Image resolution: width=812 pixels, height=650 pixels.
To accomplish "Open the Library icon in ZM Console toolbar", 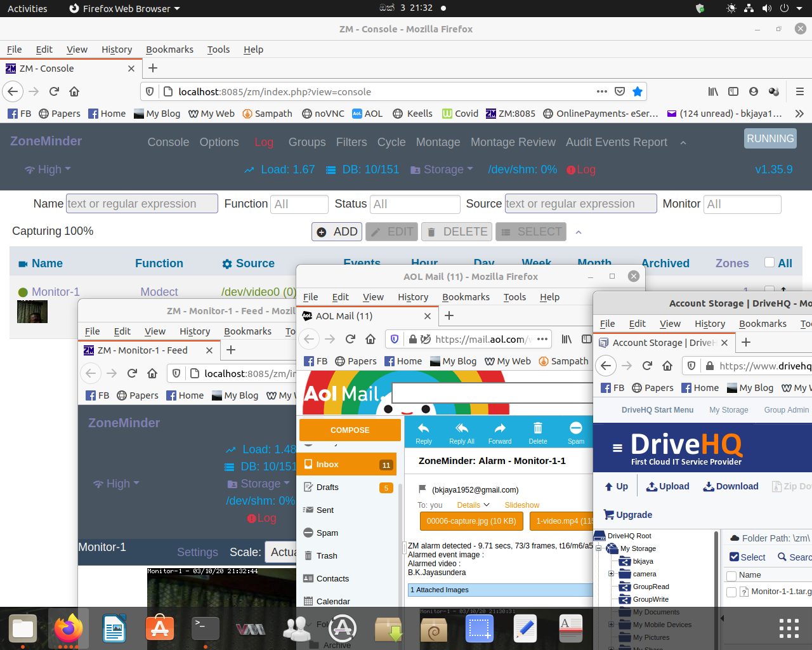I will [713, 91].
